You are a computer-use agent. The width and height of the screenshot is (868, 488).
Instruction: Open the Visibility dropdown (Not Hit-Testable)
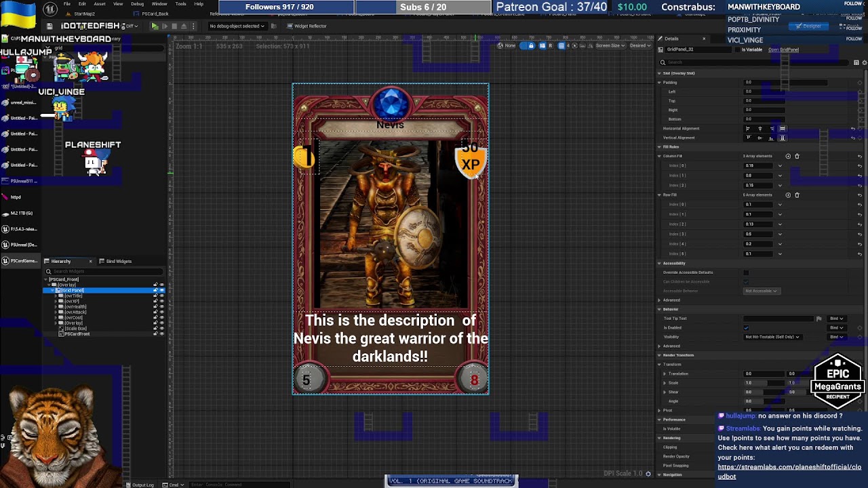click(x=772, y=337)
